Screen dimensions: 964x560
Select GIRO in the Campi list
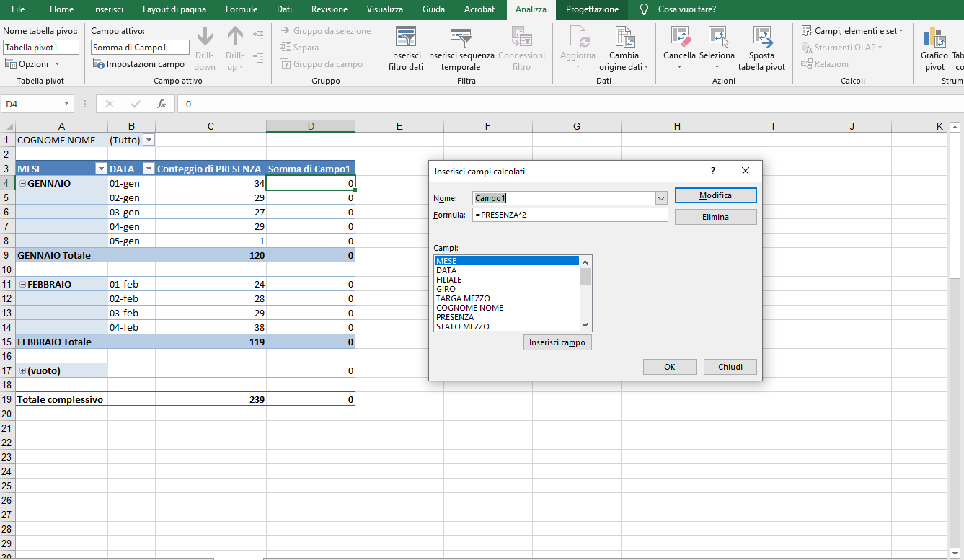tap(507, 289)
